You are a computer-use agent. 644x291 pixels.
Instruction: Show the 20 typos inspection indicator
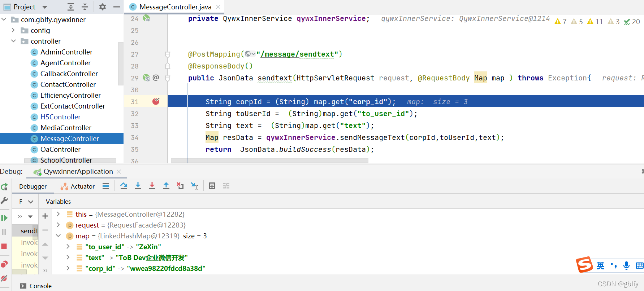click(632, 22)
